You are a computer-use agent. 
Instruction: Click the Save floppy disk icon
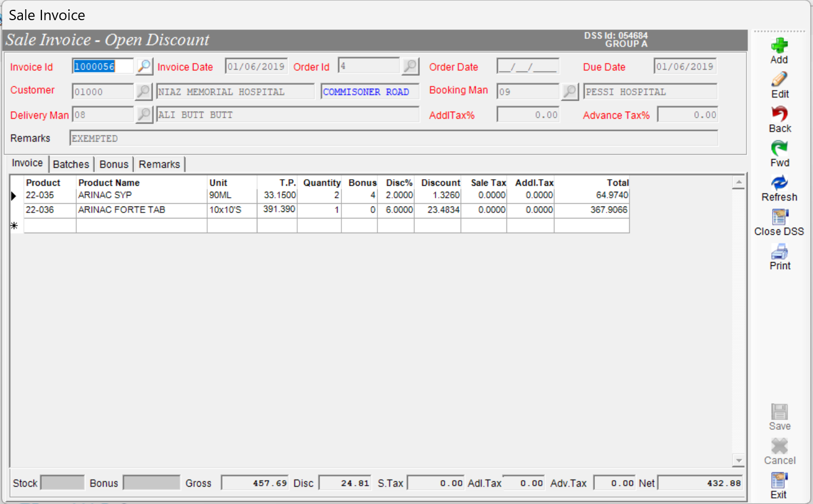pos(779,411)
